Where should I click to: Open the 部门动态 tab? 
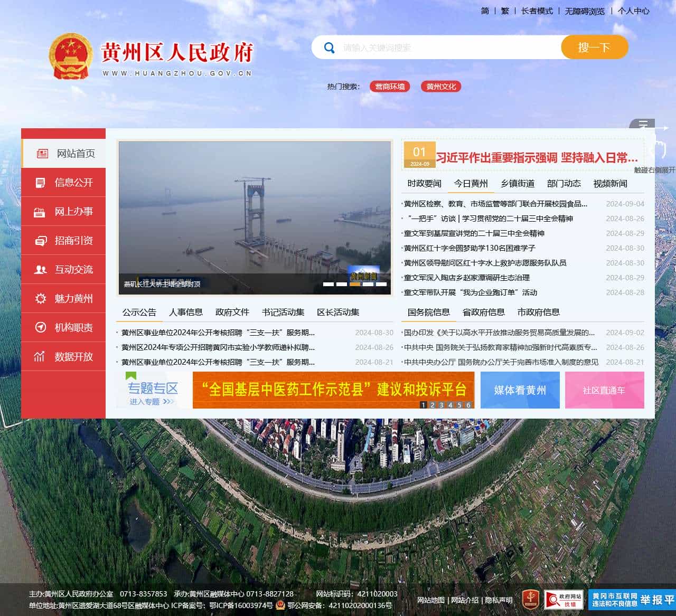pyautogui.click(x=564, y=184)
